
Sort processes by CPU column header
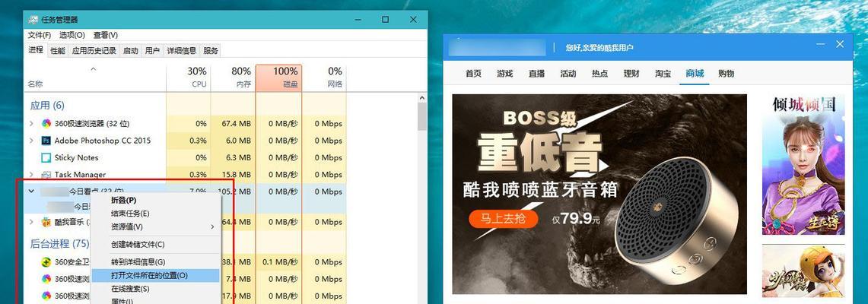coord(188,78)
